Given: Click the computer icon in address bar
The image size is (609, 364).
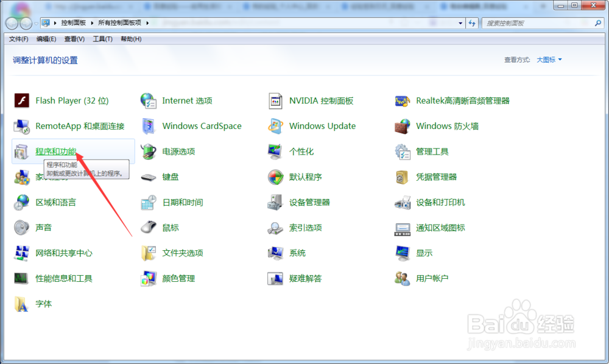Looking at the screenshot, I should point(46,23).
